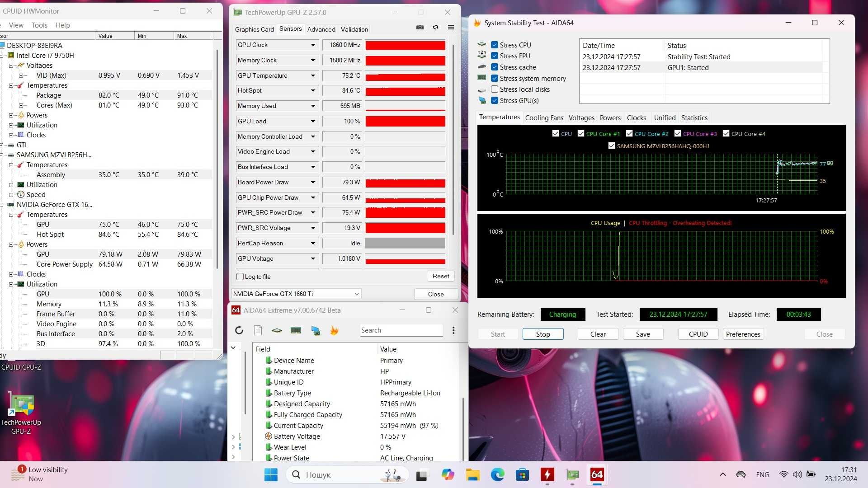
Task: Click Reset in GPU-Z sensors
Action: (x=441, y=276)
